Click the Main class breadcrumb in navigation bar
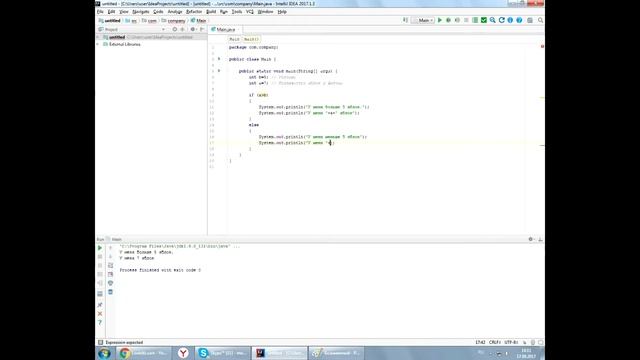640x360 pixels. click(x=199, y=20)
